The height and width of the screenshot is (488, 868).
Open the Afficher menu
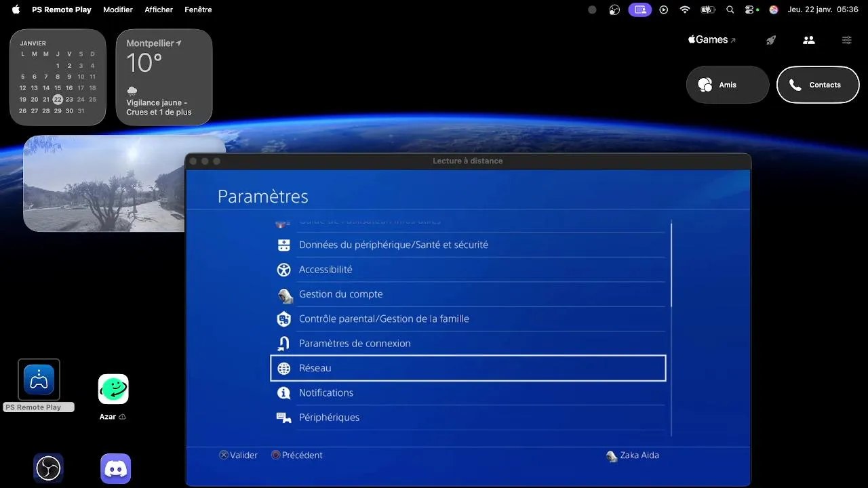pos(159,9)
